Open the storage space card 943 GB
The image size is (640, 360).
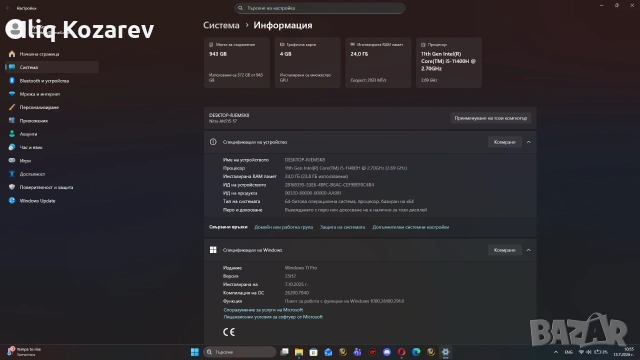(237, 62)
